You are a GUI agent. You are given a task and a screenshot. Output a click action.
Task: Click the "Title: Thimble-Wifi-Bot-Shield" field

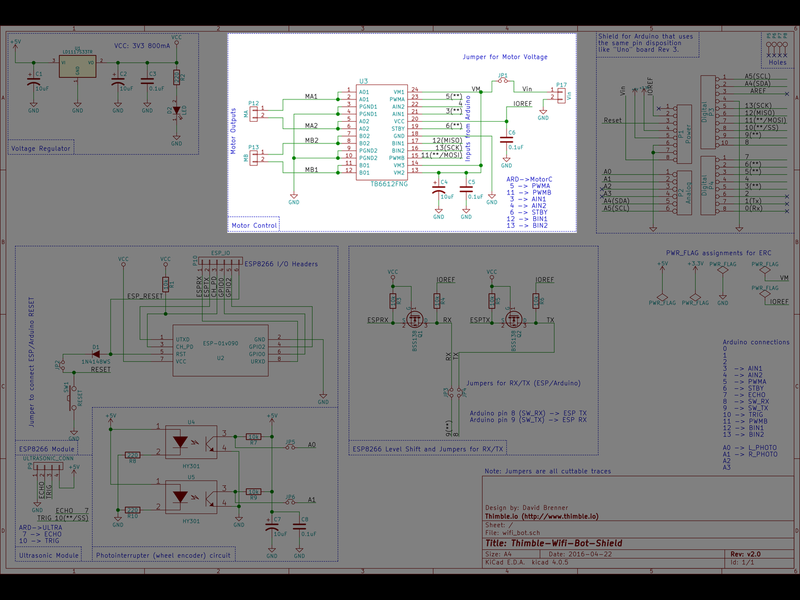tap(554, 543)
